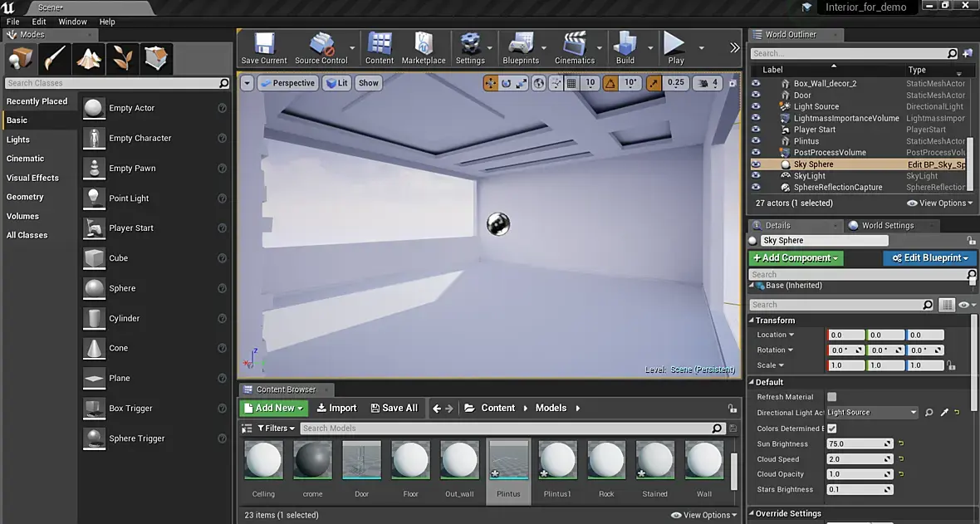This screenshot has height=524, width=980.
Task: Select the translate gizmo tool in viewport
Action: pyautogui.click(x=491, y=83)
